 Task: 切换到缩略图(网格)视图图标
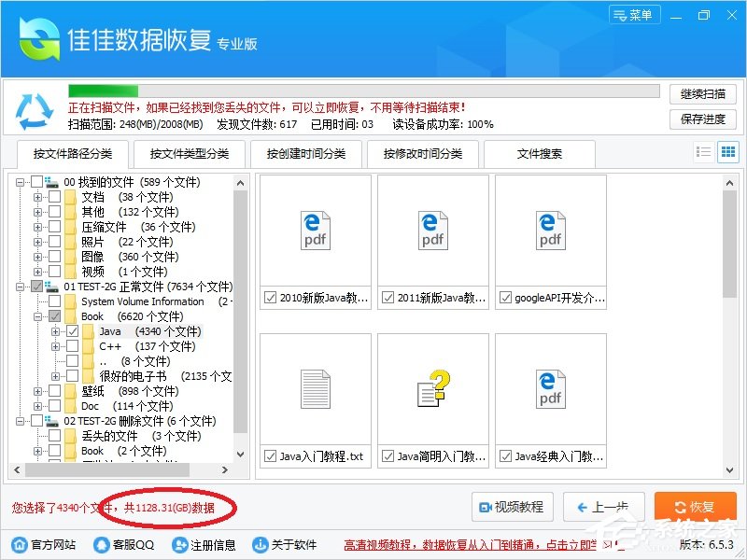click(x=728, y=151)
